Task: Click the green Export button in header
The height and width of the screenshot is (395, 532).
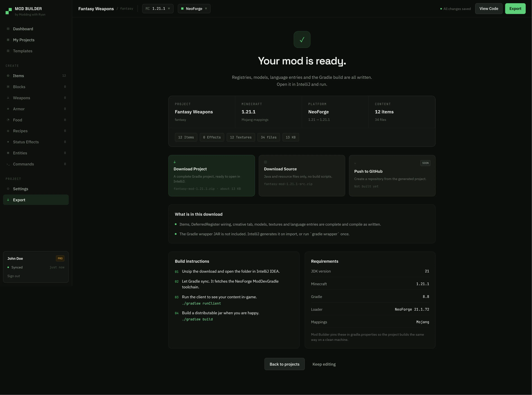Action: pos(515,9)
